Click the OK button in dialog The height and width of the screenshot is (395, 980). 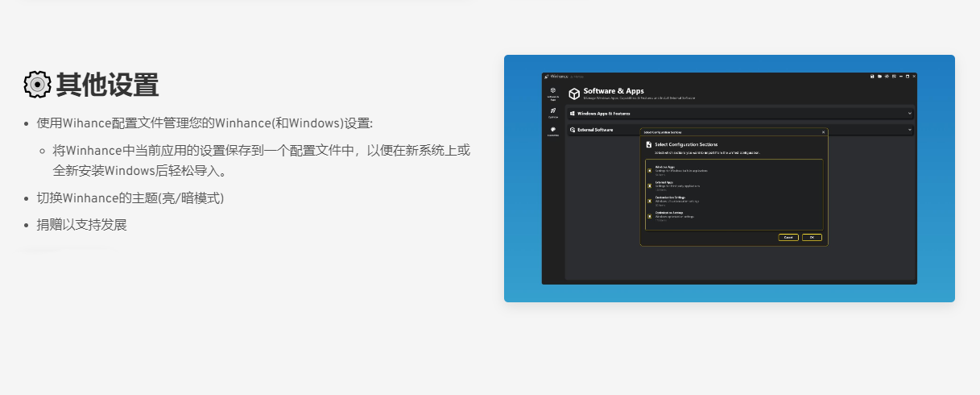point(812,237)
